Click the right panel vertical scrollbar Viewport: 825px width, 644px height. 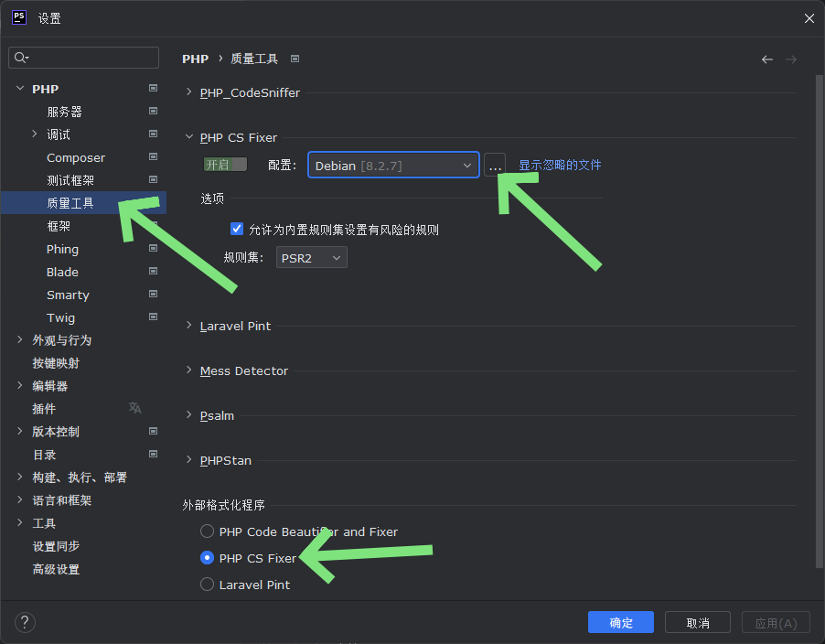[x=820, y=321]
